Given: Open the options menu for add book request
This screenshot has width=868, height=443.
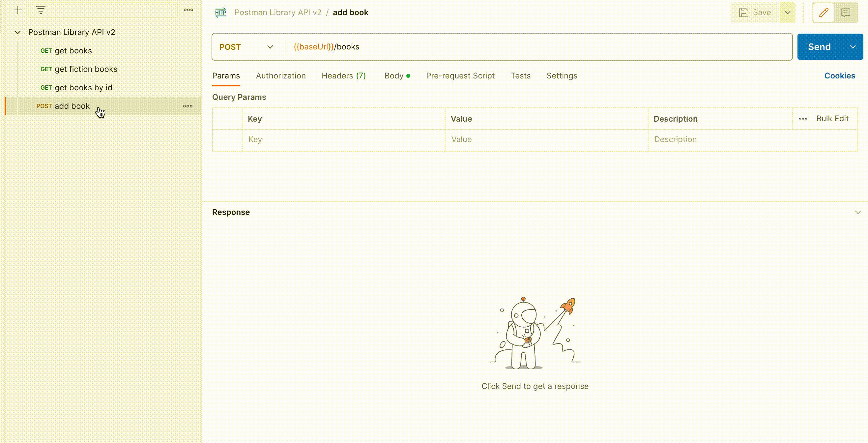Looking at the screenshot, I should click(188, 106).
